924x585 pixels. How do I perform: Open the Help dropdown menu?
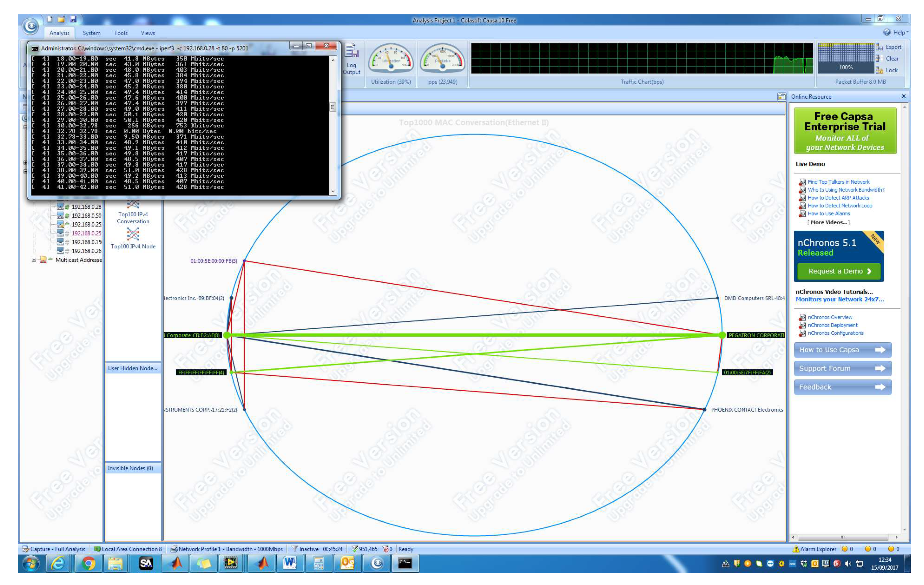pyautogui.click(x=896, y=33)
